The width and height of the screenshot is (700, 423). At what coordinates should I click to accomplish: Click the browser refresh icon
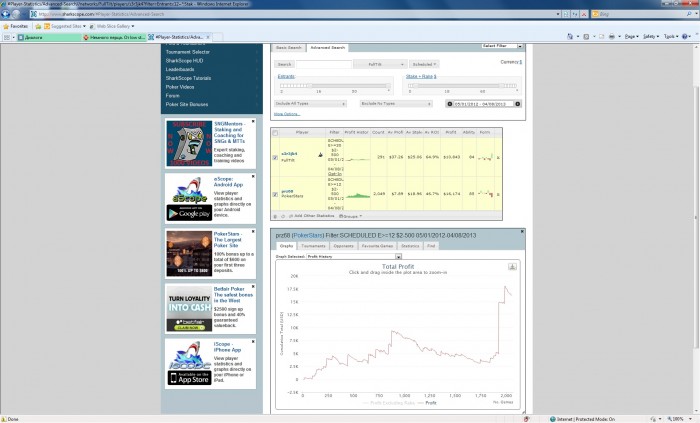click(575, 14)
